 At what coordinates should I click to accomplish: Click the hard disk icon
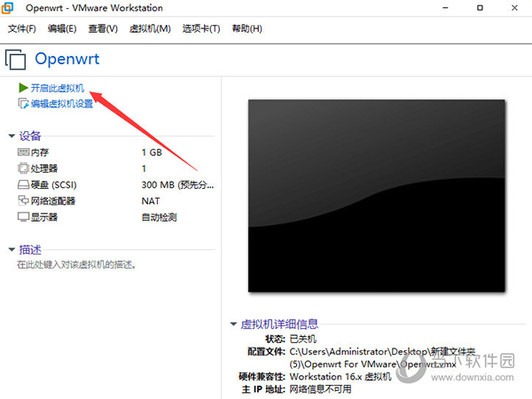point(23,184)
